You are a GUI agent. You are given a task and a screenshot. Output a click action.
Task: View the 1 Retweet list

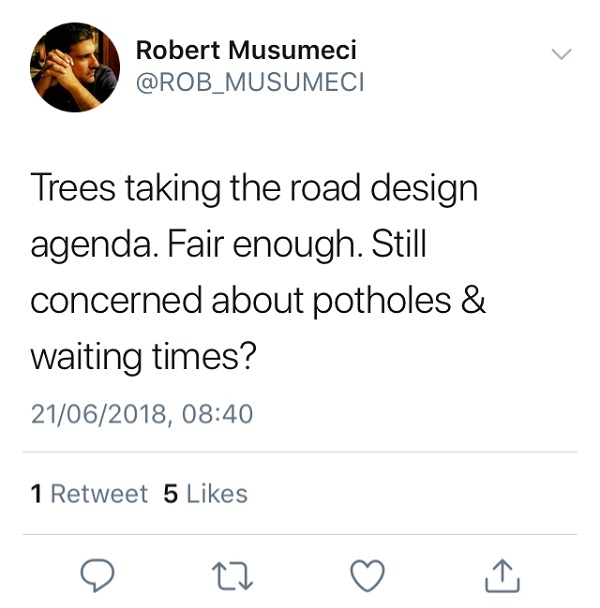[89, 493]
